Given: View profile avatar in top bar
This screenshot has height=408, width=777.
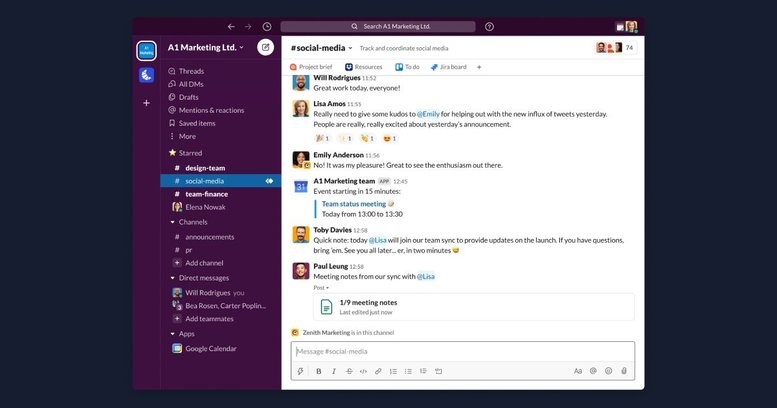Looking at the screenshot, I should click(x=631, y=27).
